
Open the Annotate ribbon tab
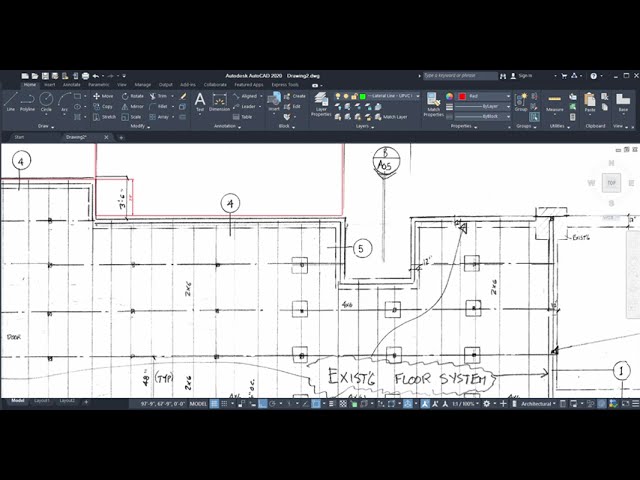coord(72,85)
